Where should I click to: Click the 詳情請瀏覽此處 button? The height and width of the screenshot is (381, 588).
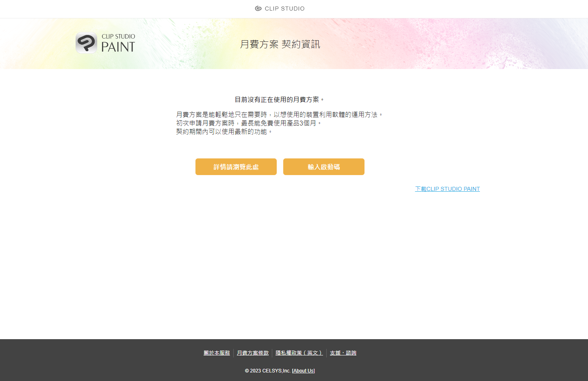(236, 167)
